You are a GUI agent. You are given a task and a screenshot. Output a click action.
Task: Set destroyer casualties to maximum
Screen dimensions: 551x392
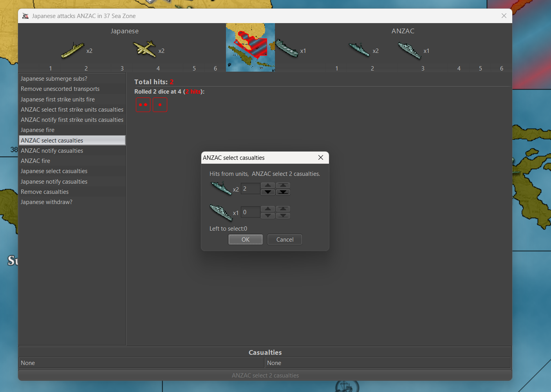pos(283,185)
